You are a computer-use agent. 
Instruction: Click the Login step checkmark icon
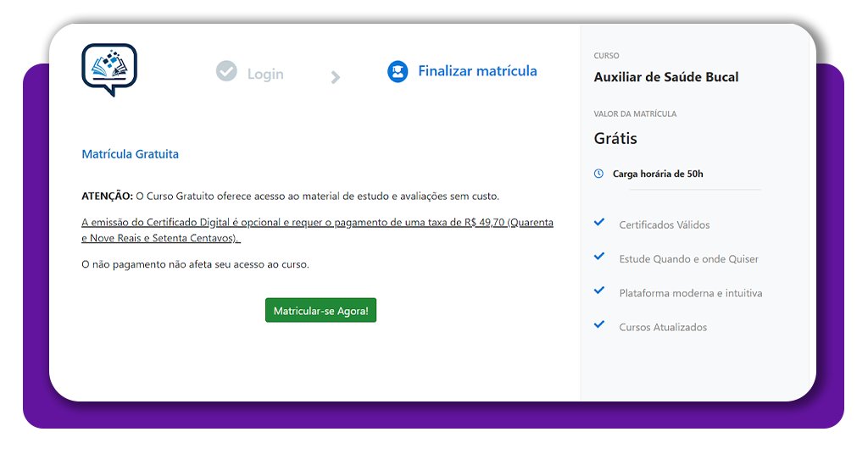pos(226,71)
